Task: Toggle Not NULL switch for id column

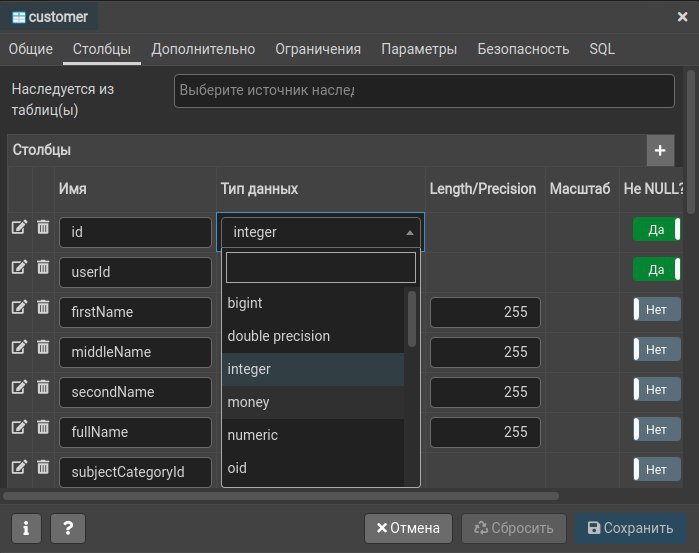Action: 656,229
